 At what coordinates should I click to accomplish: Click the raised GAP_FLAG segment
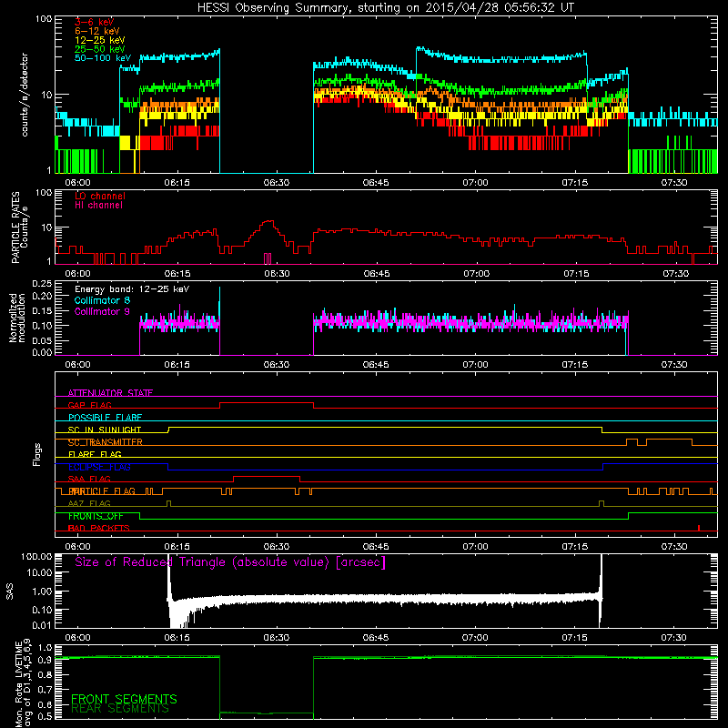click(x=267, y=403)
